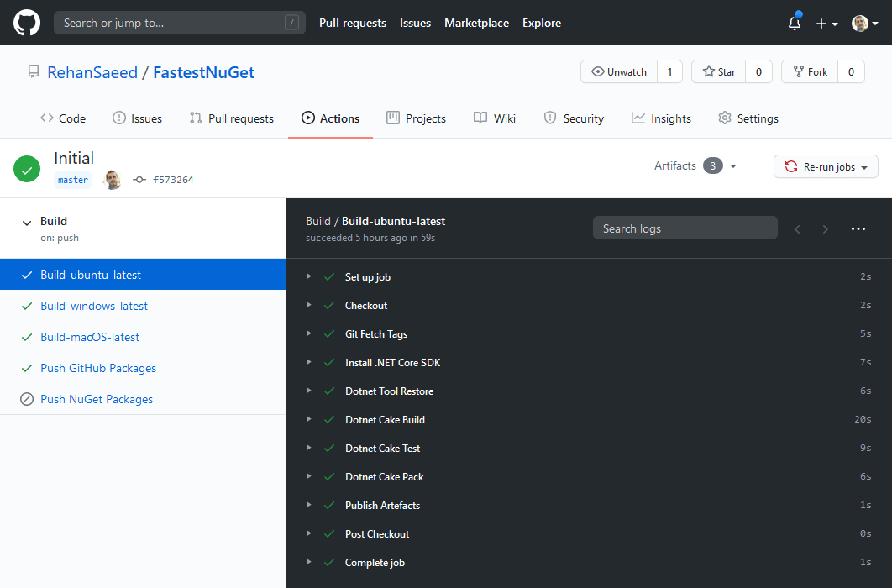Open FastestNuGet repository link
Image resolution: width=892 pixels, height=588 pixels.
click(203, 72)
